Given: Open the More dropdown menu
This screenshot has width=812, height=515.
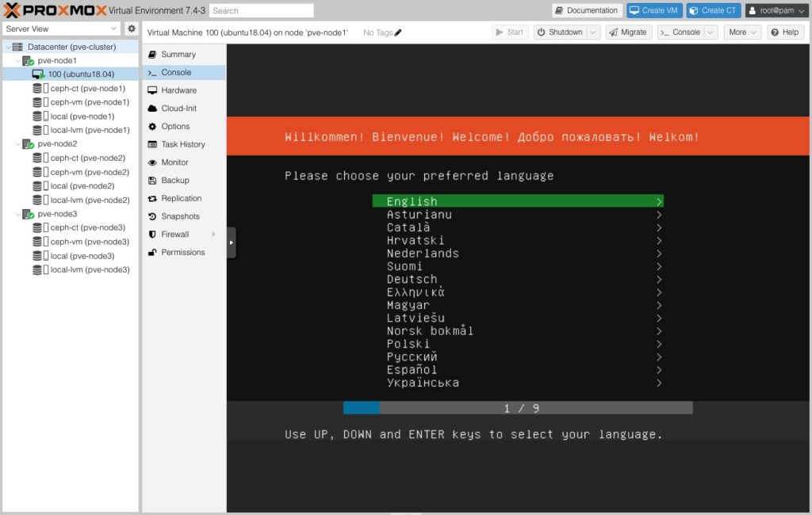Looking at the screenshot, I should [x=742, y=32].
